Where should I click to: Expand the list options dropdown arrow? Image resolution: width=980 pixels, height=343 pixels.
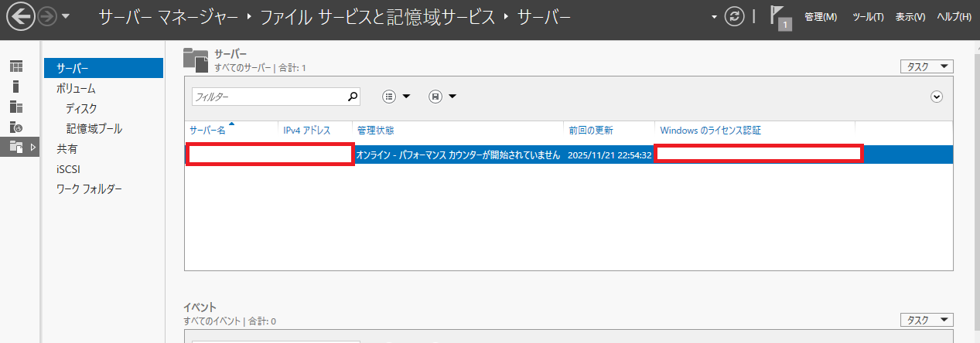coord(406,97)
